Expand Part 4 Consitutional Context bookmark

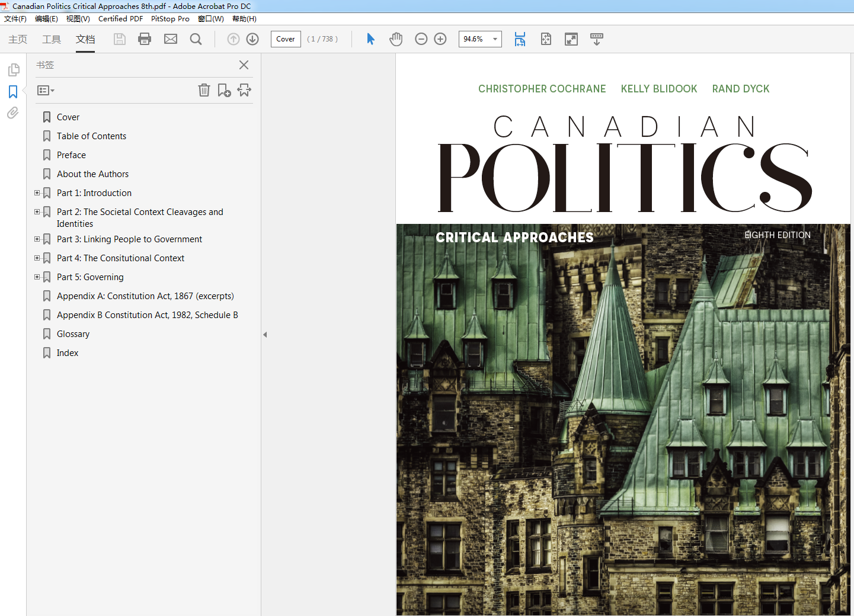(x=37, y=258)
